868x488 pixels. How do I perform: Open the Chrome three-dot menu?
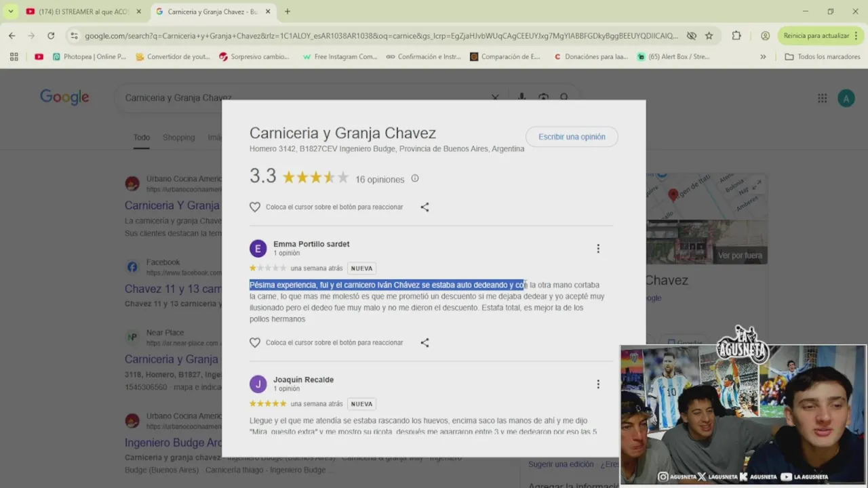856,36
